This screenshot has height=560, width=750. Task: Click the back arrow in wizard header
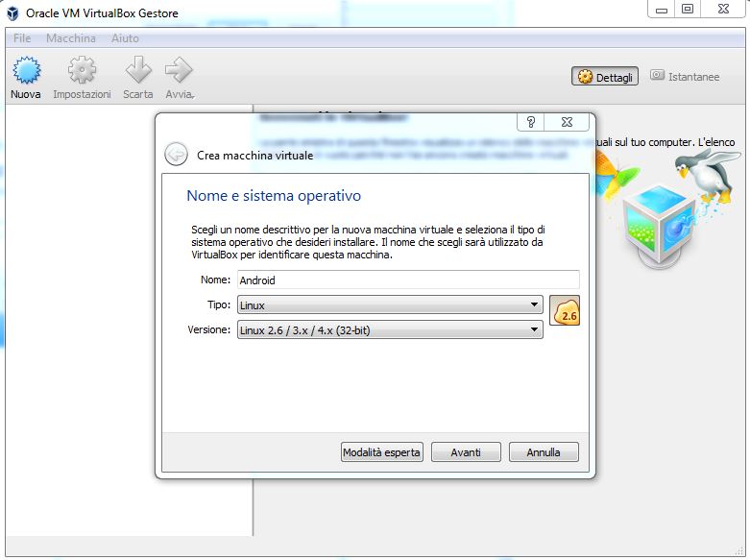pos(176,154)
